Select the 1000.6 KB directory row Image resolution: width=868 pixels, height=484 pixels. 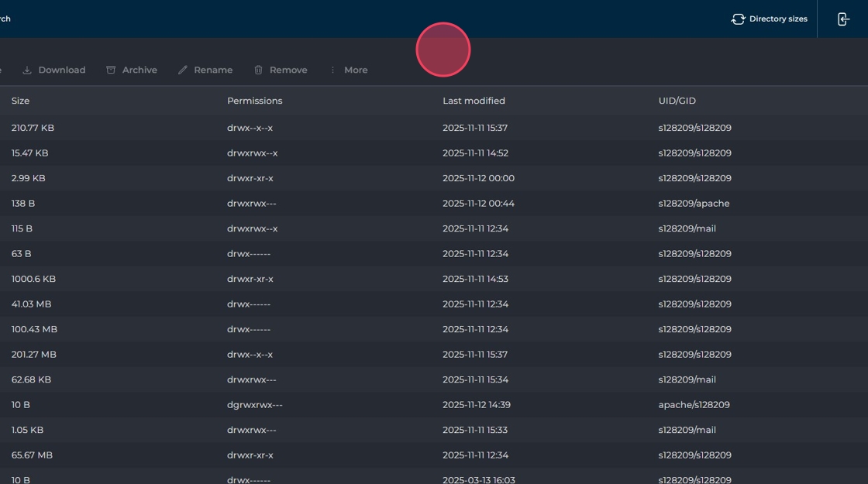33,279
